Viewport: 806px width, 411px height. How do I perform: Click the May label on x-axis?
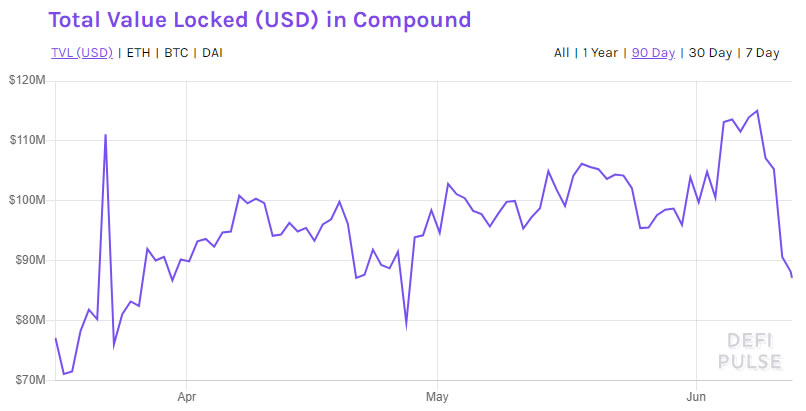coord(437,397)
